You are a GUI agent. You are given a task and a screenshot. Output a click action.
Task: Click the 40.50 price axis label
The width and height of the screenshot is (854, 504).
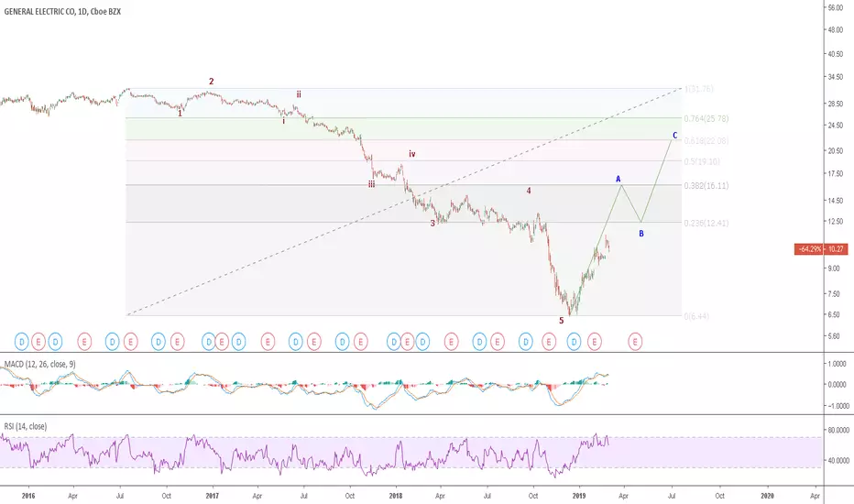836,54
